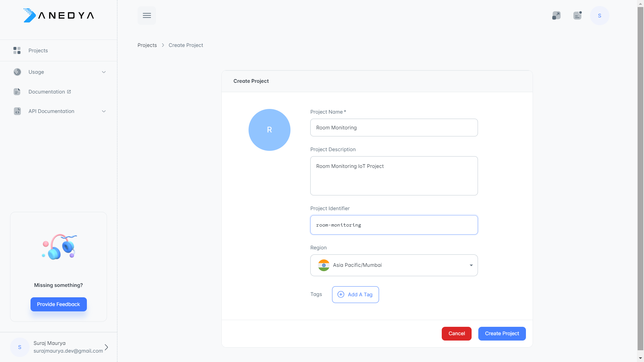Select Asia Pacific/Mumbai region option

click(x=394, y=265)
